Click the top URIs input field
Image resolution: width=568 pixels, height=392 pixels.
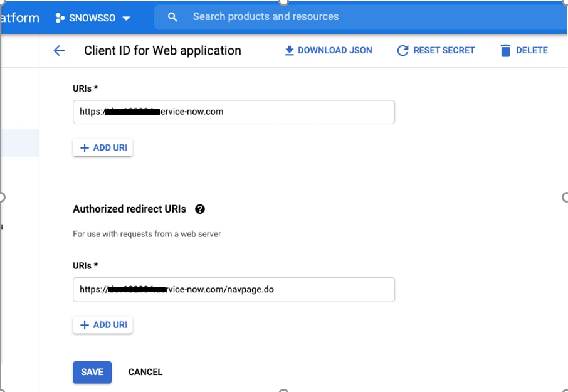[233, 112]
